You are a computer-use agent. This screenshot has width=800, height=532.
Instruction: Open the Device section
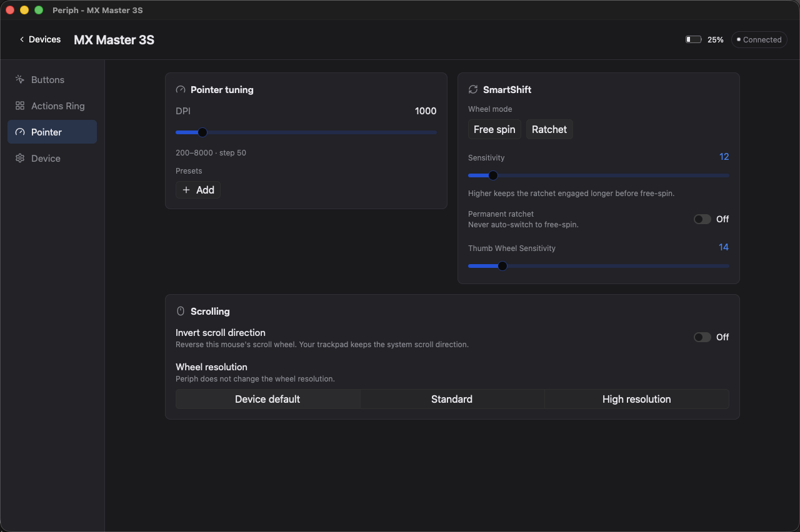52,159
